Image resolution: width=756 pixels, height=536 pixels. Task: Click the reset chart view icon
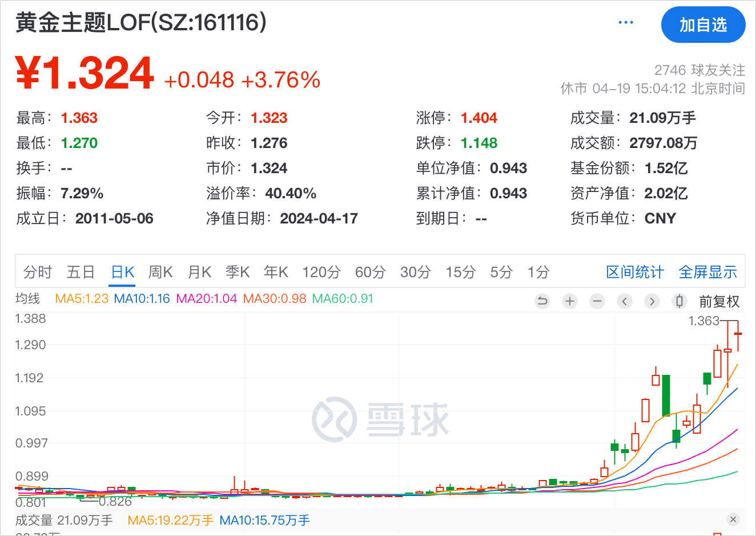(x=542, y=301)
